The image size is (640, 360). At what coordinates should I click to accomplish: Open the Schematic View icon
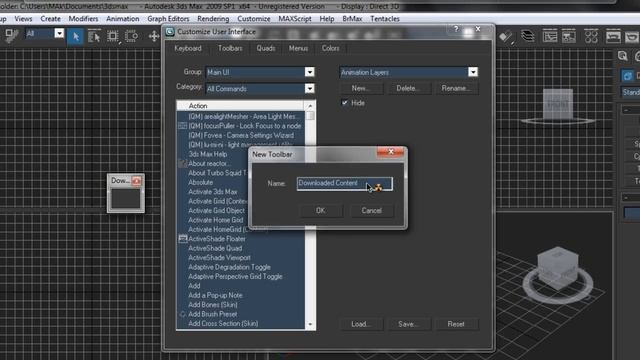point(569,37)
